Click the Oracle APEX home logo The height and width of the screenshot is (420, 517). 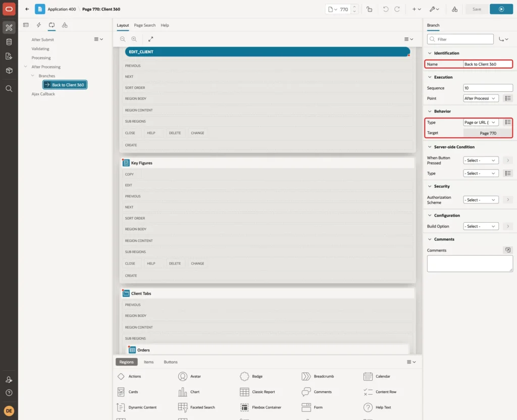[9, 9]
